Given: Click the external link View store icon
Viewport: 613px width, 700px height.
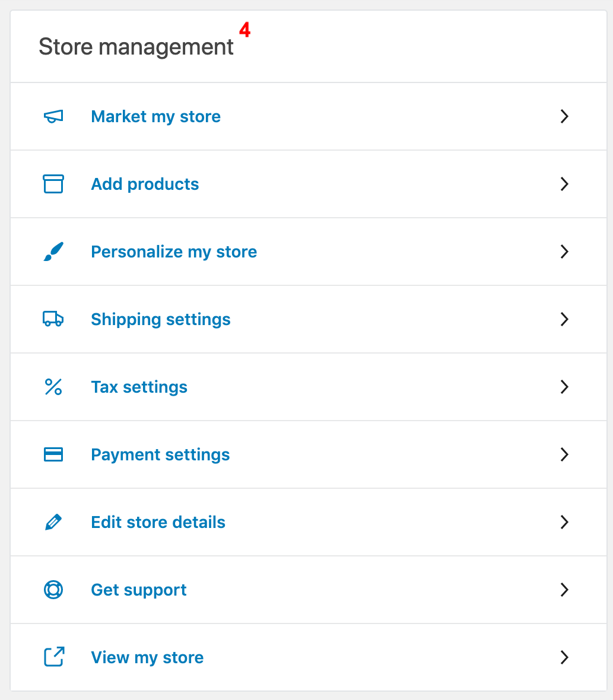Looking at the screenshot, I should tap(53, 657).
